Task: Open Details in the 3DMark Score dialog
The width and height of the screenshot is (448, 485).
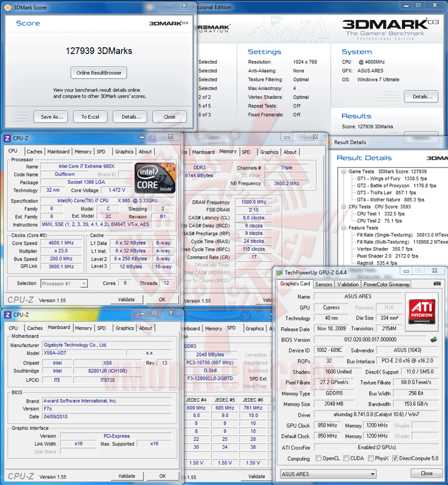Action: (129, 117)
